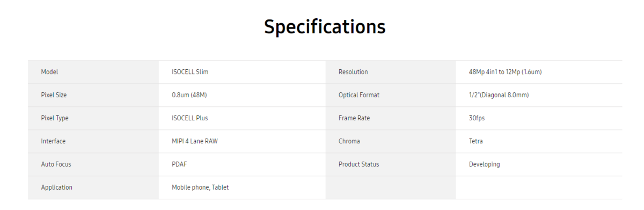The image size is (644, 210).
Task: Click the Developing product status value
Action: tap(484, 164)
